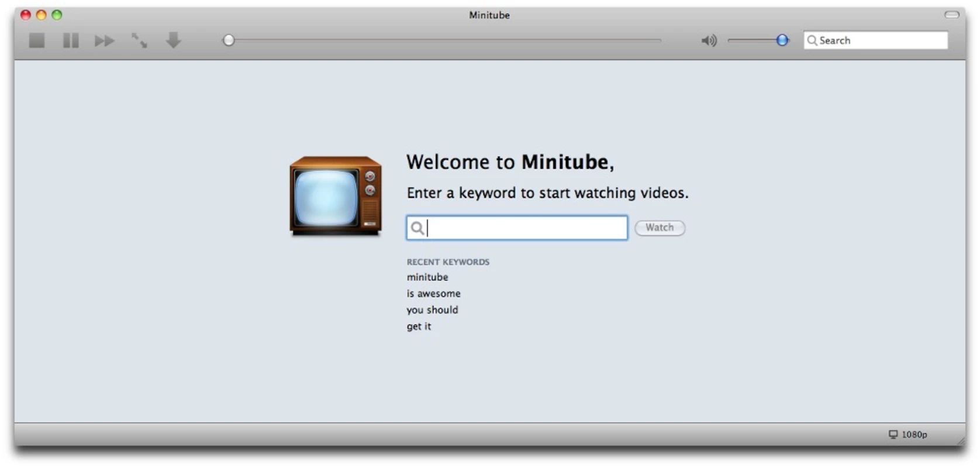This screenshot has height=468, width=980.
Task: Click the Watch button
Action: 660,228
